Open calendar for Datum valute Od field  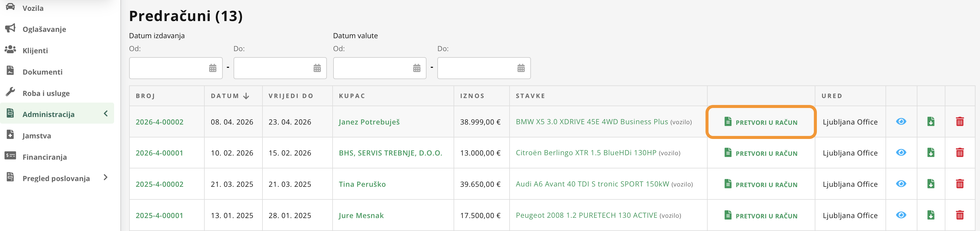417,68
